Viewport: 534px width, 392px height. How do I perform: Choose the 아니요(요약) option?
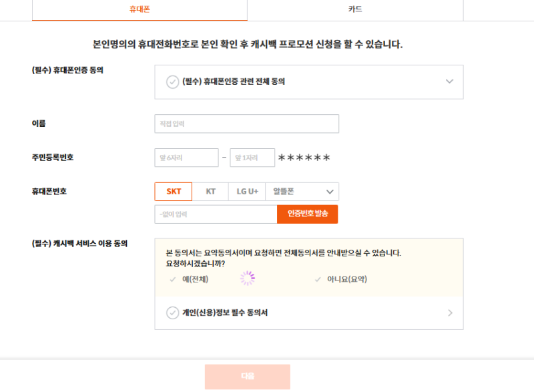[x=340, y=279]
